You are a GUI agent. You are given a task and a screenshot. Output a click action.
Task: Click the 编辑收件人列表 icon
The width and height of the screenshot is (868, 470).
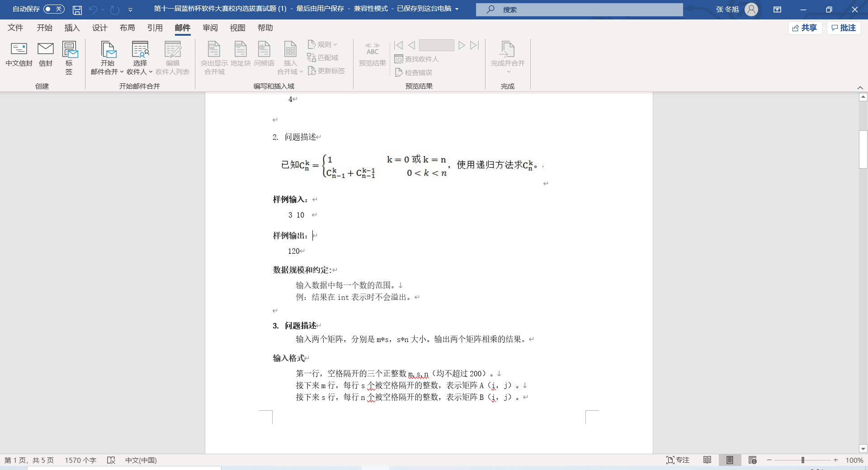click(x=172, y=58)
